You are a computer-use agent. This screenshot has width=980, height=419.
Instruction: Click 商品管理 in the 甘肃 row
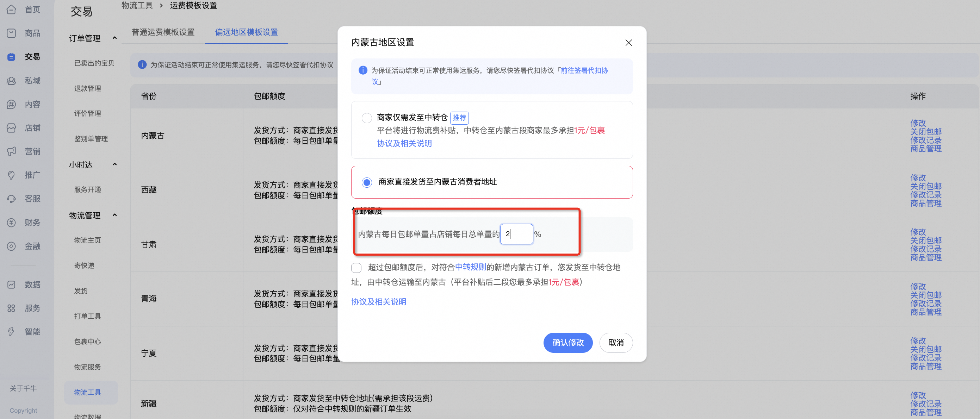[x=926, y=257]
